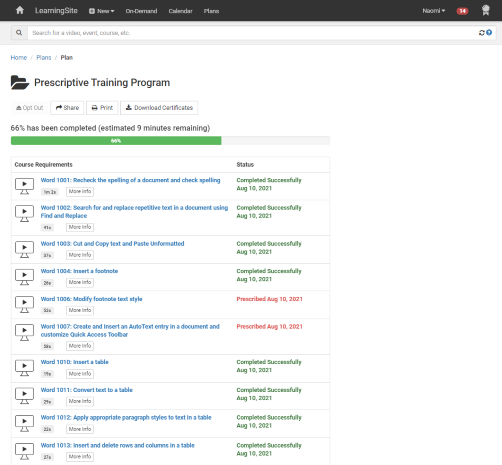Click the Share button

67,108
